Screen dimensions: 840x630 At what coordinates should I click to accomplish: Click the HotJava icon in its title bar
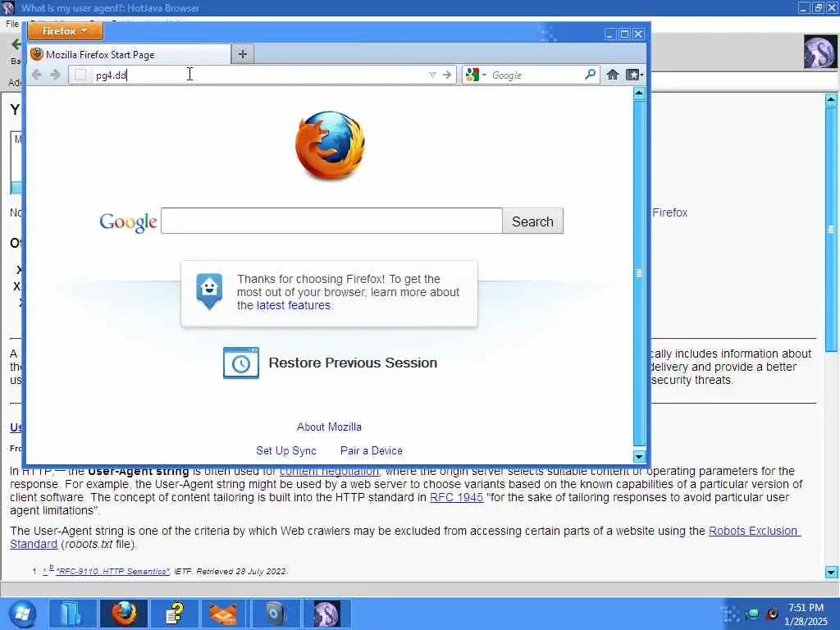tap(8, 7)
